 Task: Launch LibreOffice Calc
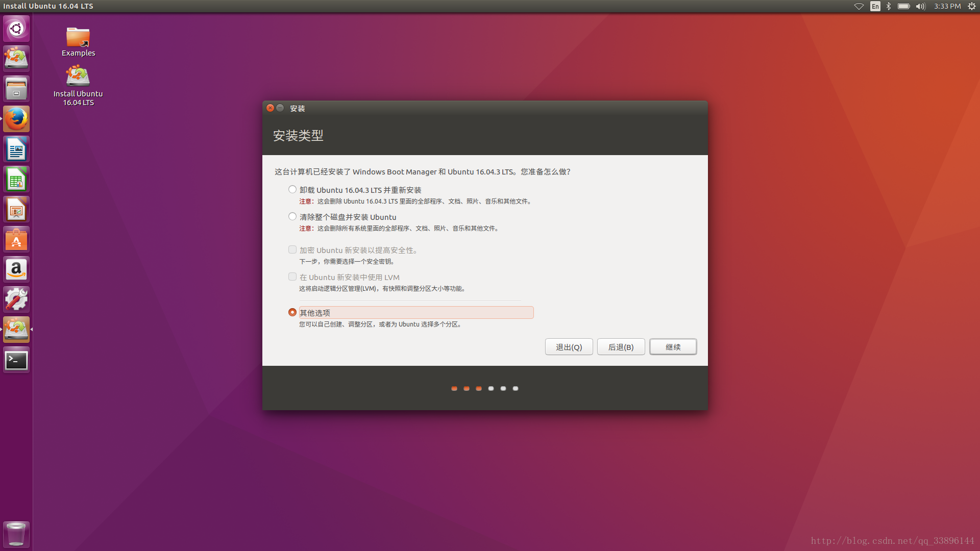[16, 179]
